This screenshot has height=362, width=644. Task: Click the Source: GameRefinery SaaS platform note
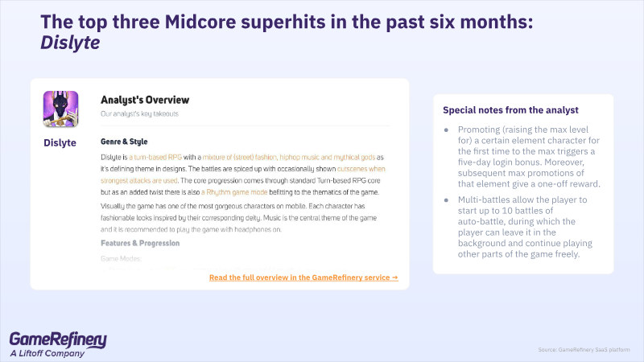(584, 350)
